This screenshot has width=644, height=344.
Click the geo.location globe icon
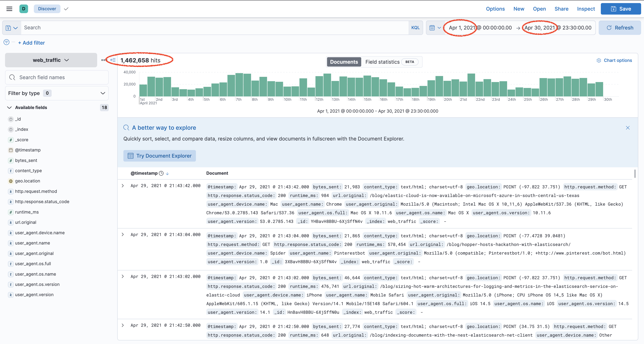click(x=11, y=181)
